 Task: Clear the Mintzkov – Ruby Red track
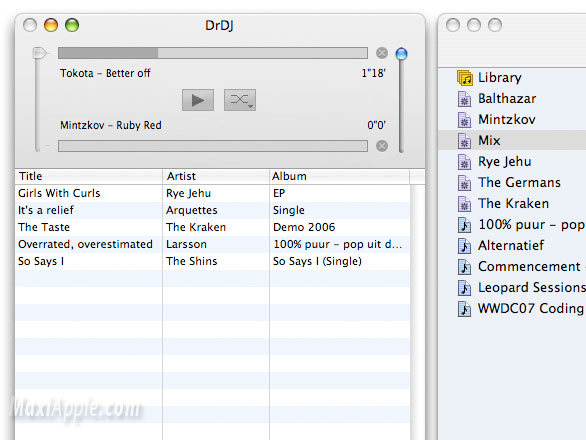pos(382,146)
